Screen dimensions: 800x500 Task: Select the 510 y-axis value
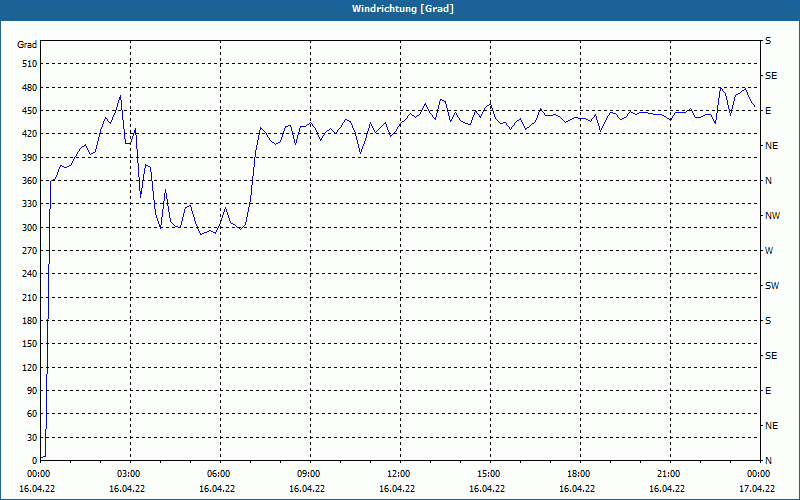point(30,64)
